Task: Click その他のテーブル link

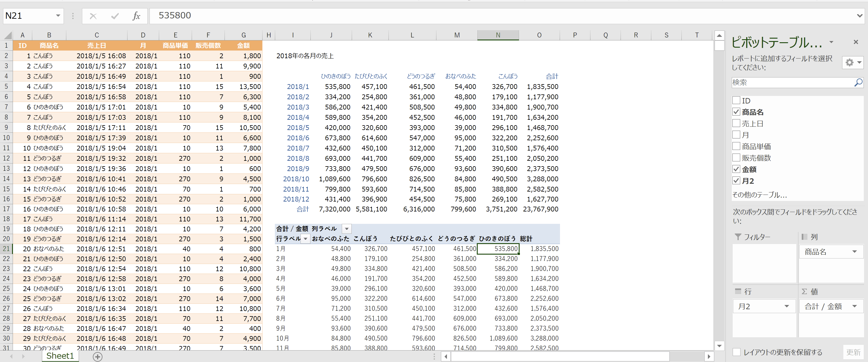Action: click(x=759, y=195)
